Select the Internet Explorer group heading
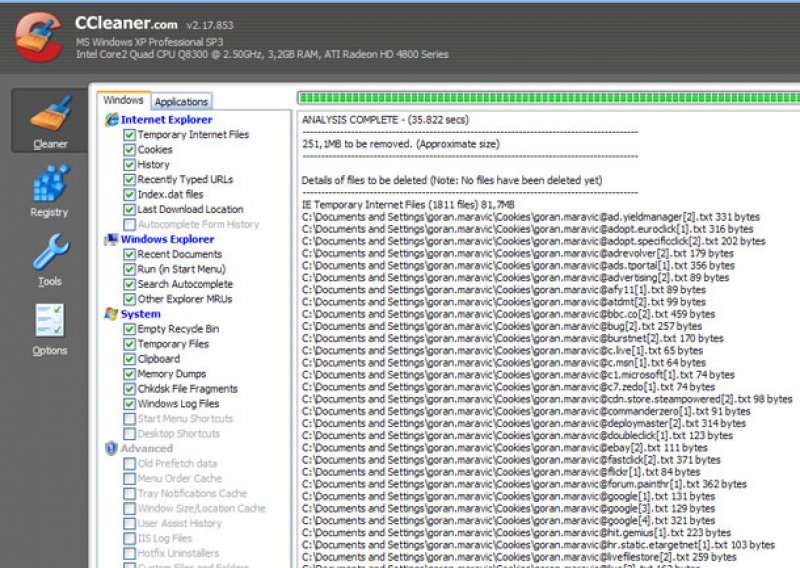 coord(166,119)
